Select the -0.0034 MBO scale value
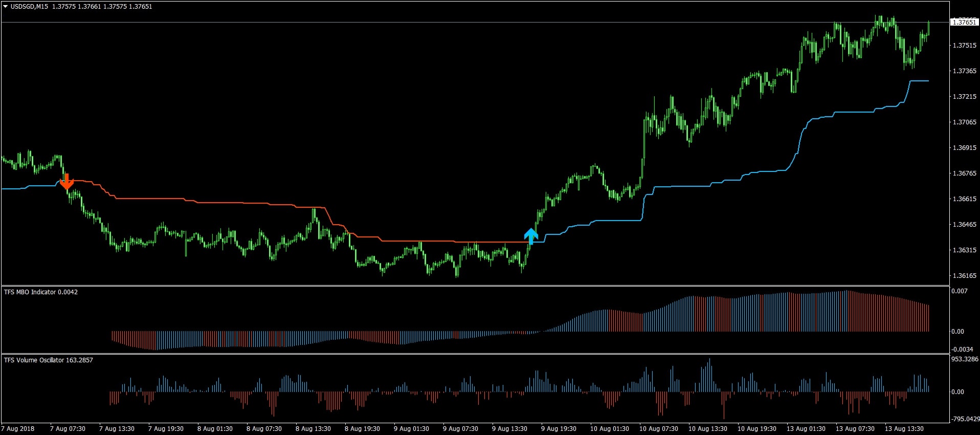The height and width of the screenshot is (435, 980). [x=962, y=350]
